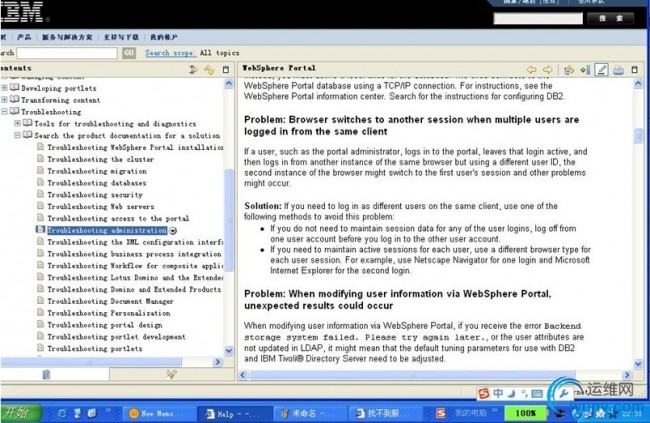The height and width of the screenshot is (423, 650).
Task: Open Troubleshooting Workflow for composite applications
Action: pyautogui.click(x=135, y=265)
